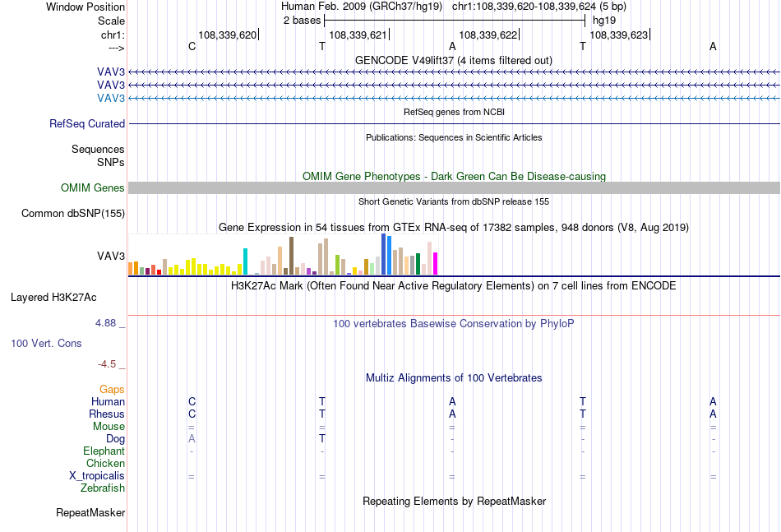Click the 'Elephant' species label
Image resolution: width=781 pixels, height=532 pixels.
(x=104, y=451)
